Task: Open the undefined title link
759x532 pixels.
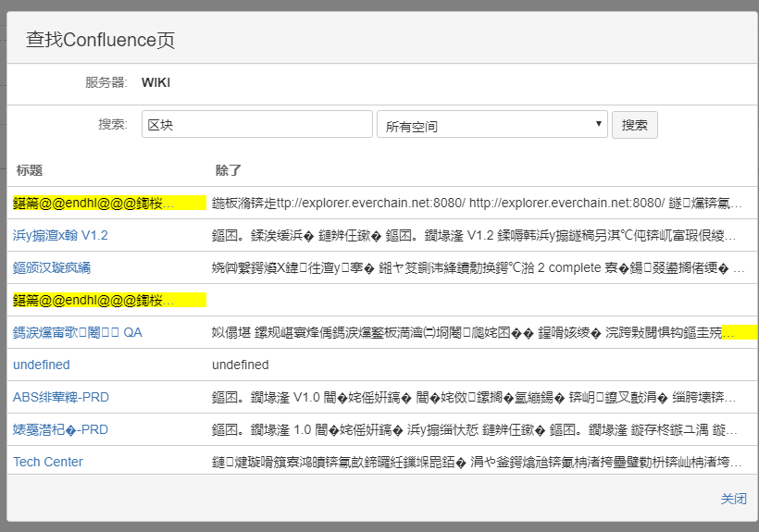Action: click(41, 365)
